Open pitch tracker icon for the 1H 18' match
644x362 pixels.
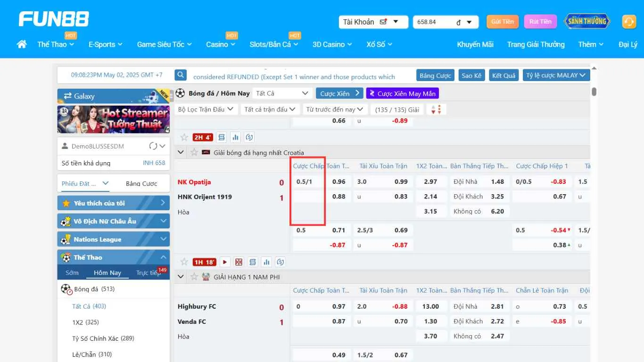click(239, 262)
